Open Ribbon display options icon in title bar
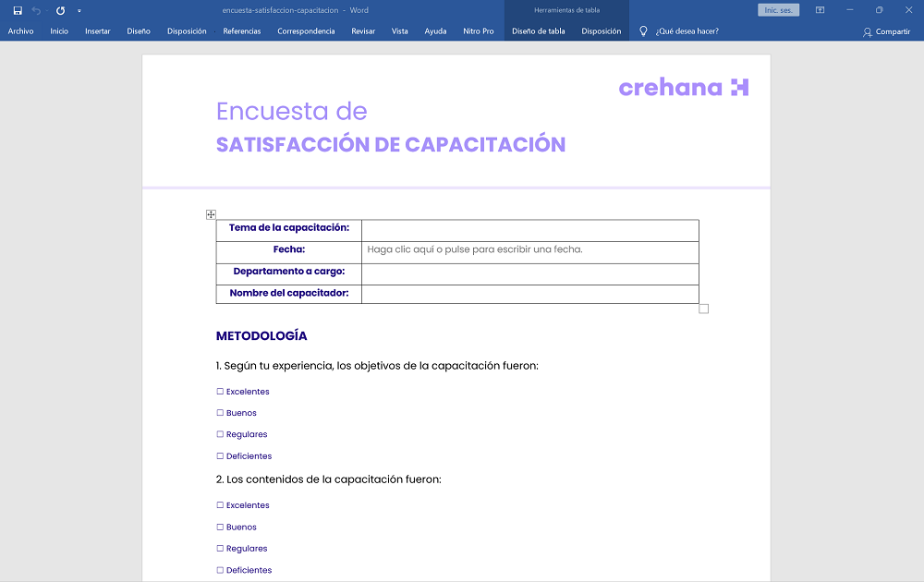 click(819, 10)
